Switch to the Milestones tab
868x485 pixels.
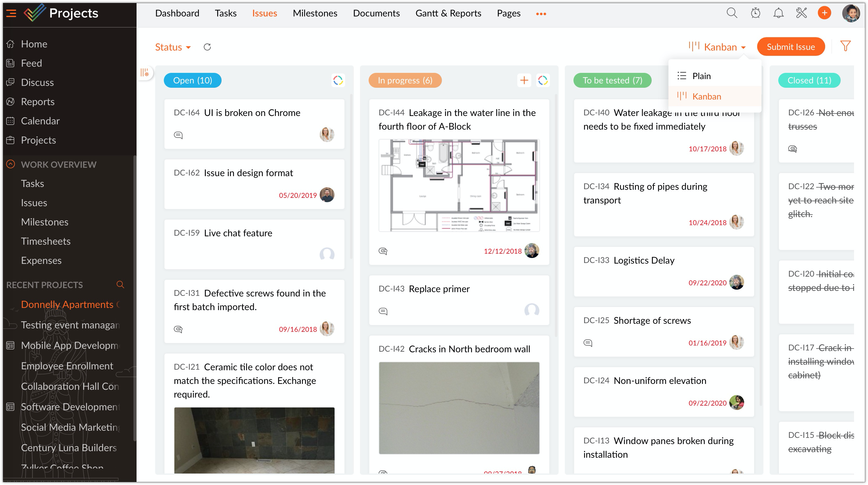click(x=315, y=13)
